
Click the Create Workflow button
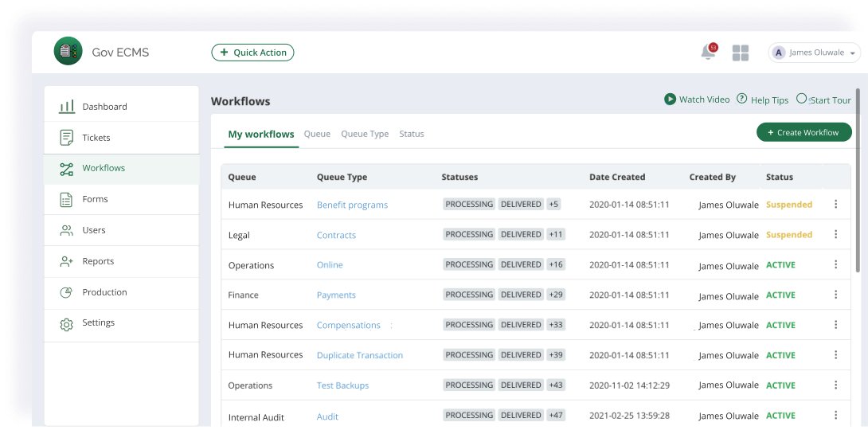(x=803, y=132)
